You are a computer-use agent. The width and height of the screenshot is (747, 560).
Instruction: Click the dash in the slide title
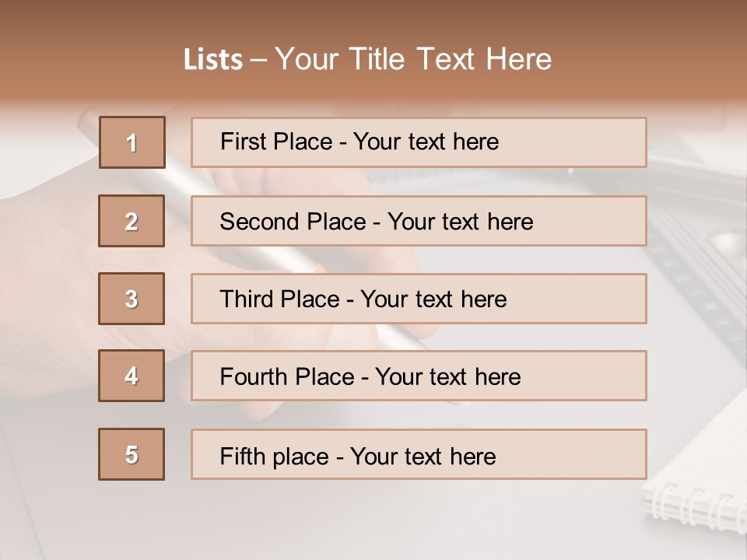click(259, 60)
